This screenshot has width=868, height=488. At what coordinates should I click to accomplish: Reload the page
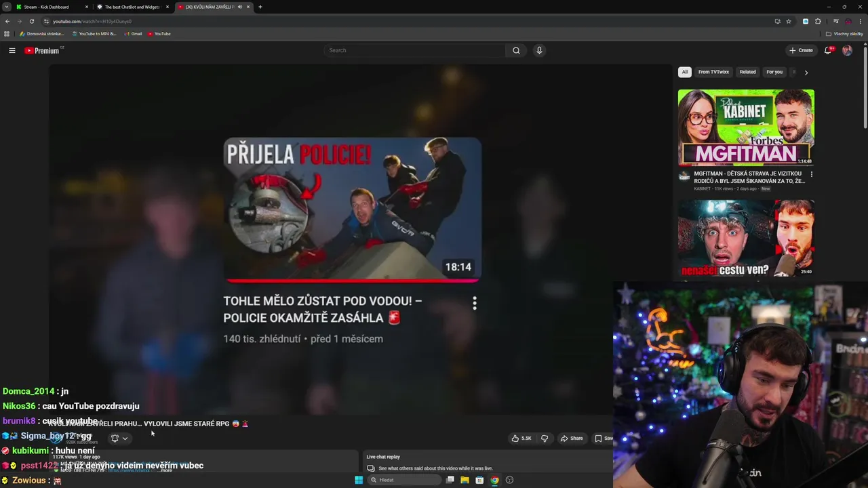click(31, 21)
